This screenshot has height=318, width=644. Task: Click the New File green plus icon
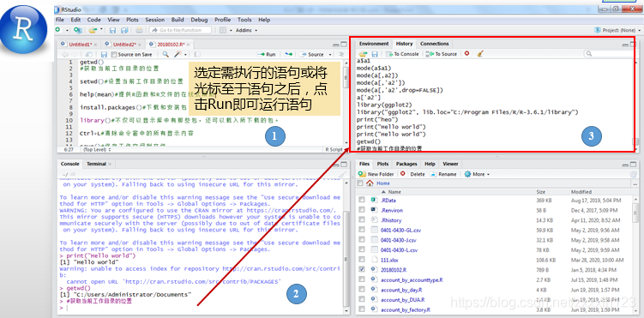pyautogui.click(x=58, y=30)
